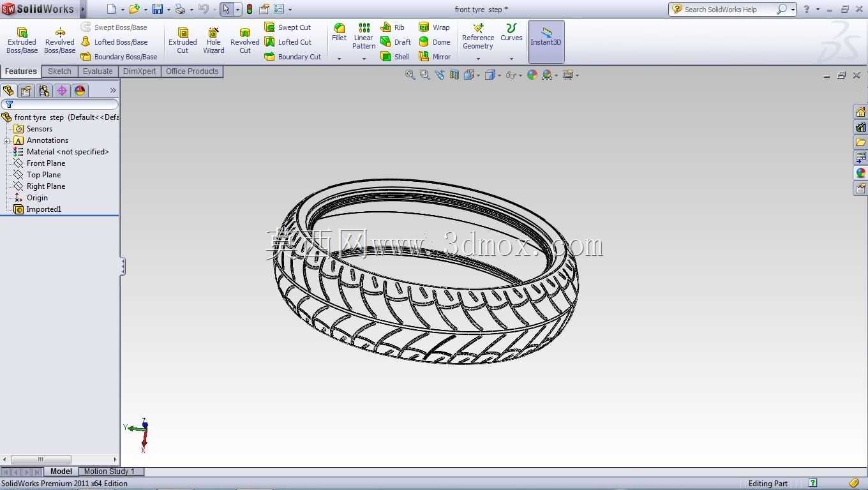Expand the Fillet dropdown arrow
868x490 pixels.
tap(339, 59)
